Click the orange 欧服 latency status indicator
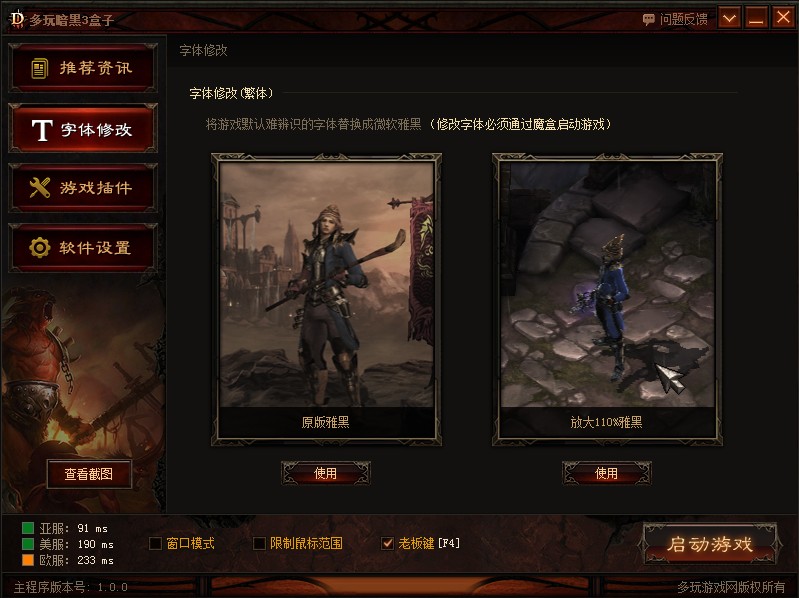This screenshot has height=598, width=799. tap(28, 560)
